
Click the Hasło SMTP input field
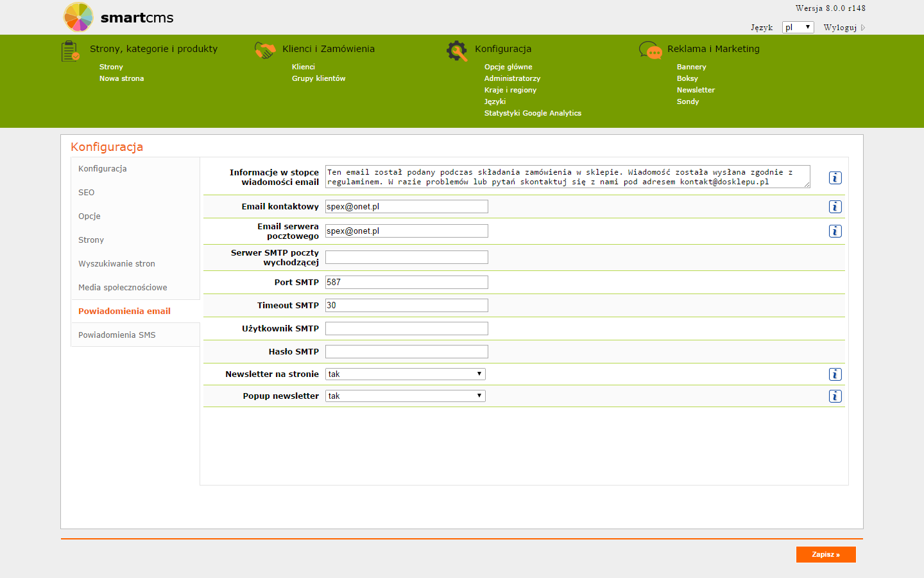pos(407,352)
